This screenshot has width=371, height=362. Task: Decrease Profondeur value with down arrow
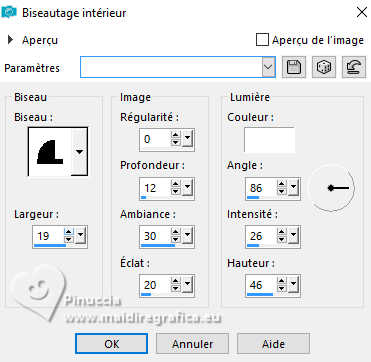tap(176, 192)
